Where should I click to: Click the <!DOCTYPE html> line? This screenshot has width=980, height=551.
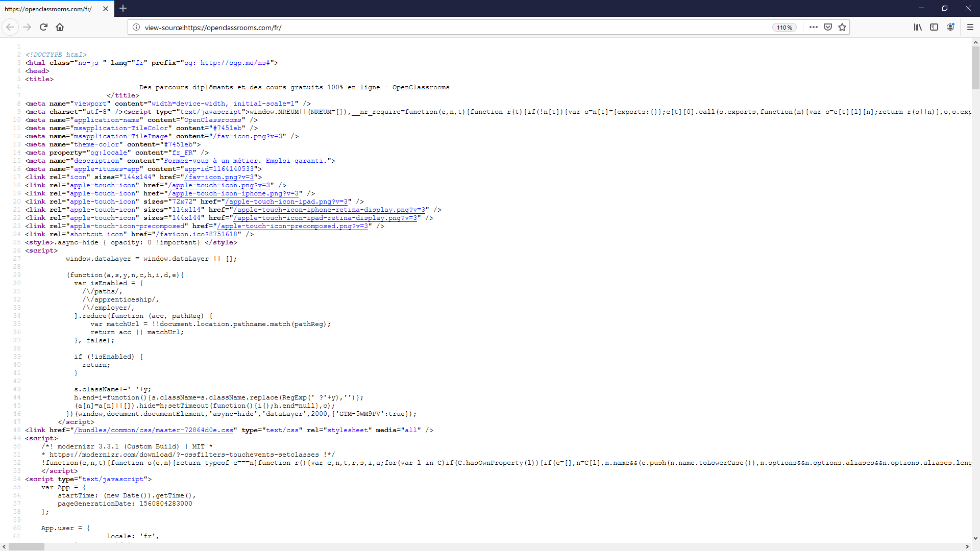tap(56, 55)
